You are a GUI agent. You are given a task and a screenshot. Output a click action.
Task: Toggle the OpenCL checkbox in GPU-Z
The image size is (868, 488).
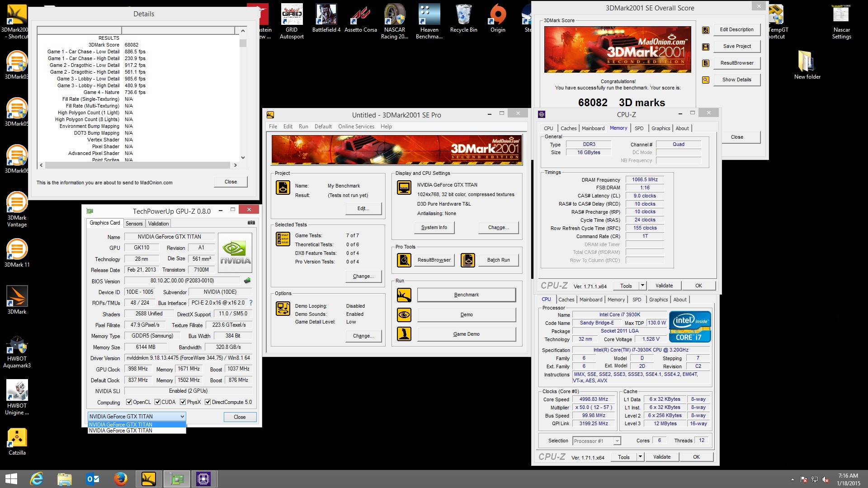[x=129, y=402]
